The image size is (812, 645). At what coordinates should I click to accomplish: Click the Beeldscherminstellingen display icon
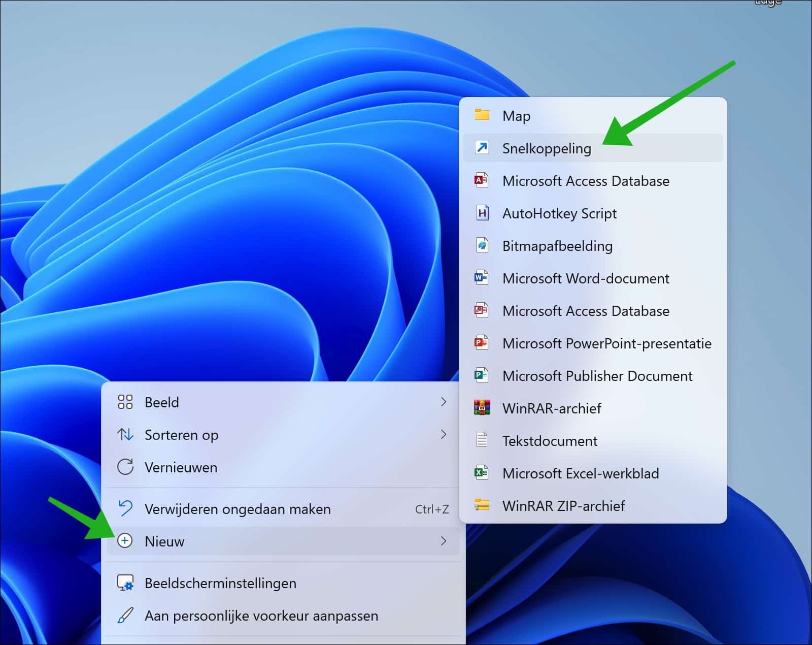(125, 583)
